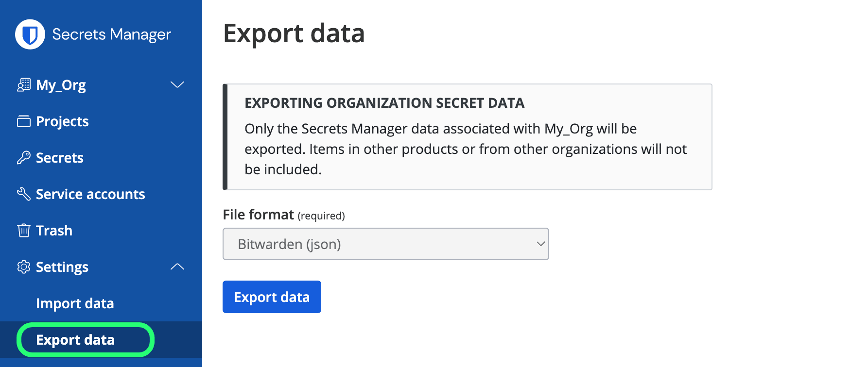Select Export data in sidebar

click(75, 340)
